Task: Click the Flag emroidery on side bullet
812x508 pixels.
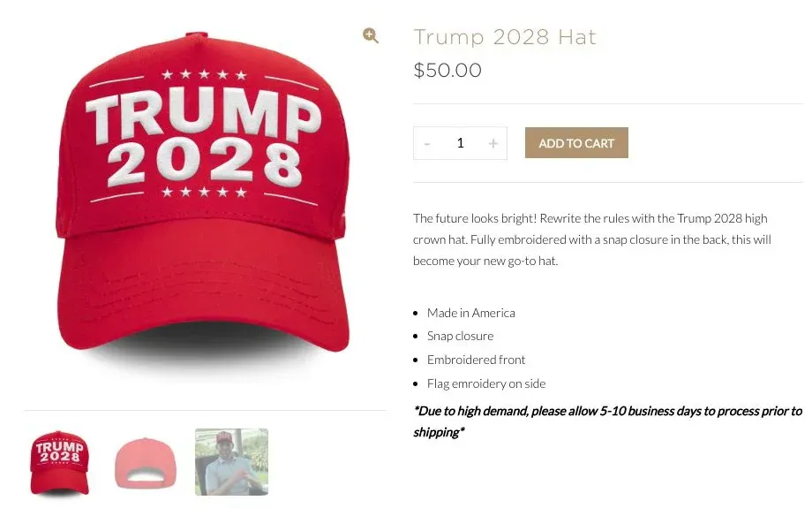Action: pos(485,383)
